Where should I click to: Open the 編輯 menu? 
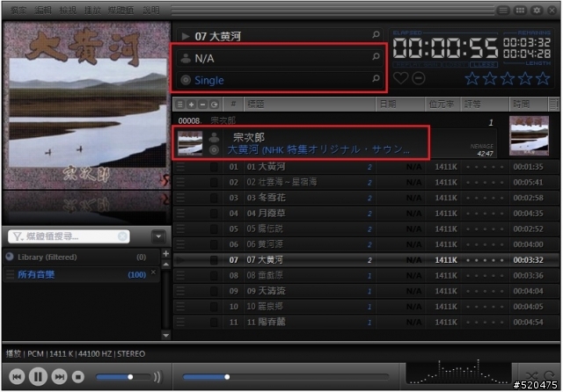pyautogui.click(x=43, y=11)
